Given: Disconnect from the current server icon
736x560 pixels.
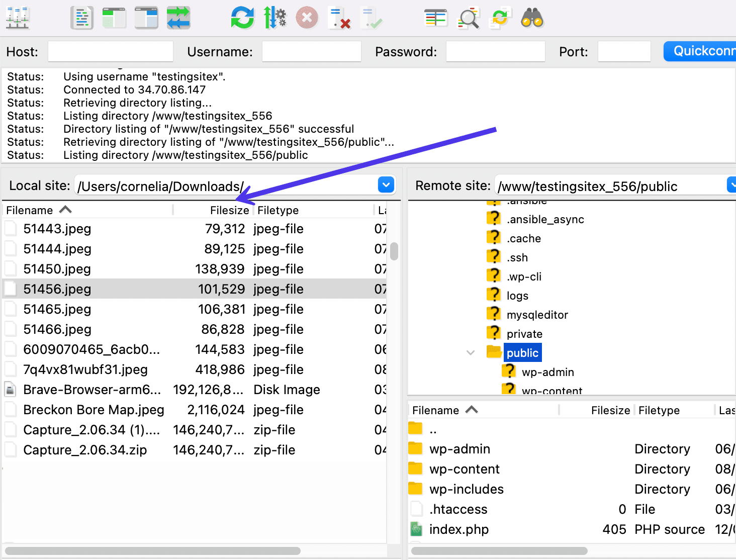Looking at the screenshot, I should pos(339,18).
